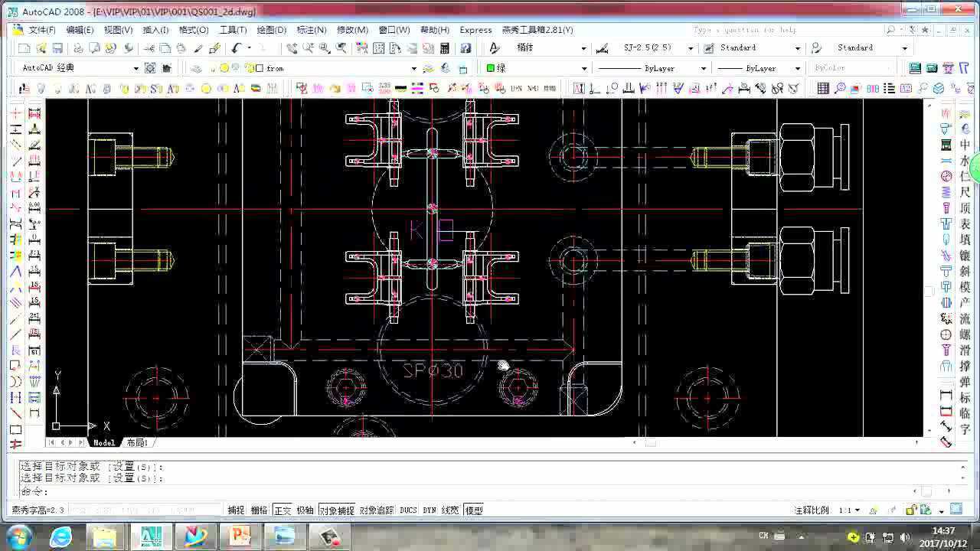Open the 视图(V) menu

[118, 30]
